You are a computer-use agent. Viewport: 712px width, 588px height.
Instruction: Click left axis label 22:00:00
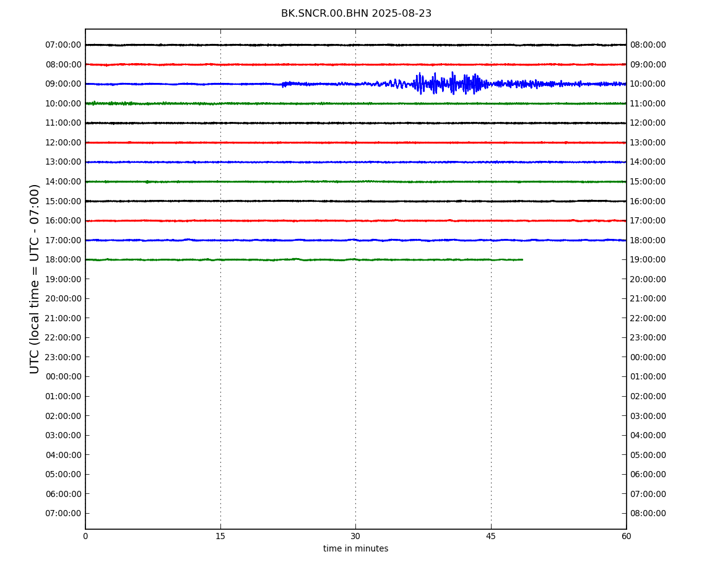[64, 338]
